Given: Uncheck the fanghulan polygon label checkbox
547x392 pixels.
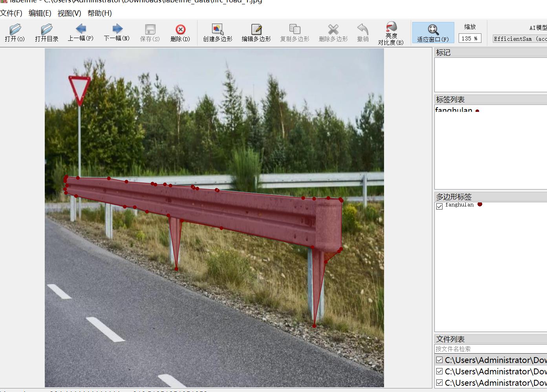Looking at the screenshot, I should (x=439, y=206).
